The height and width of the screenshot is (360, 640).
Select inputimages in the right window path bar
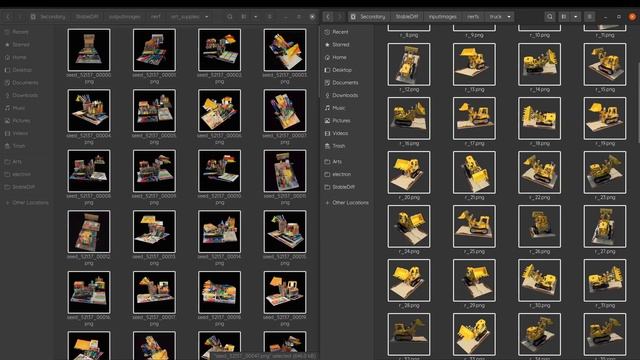442,17
